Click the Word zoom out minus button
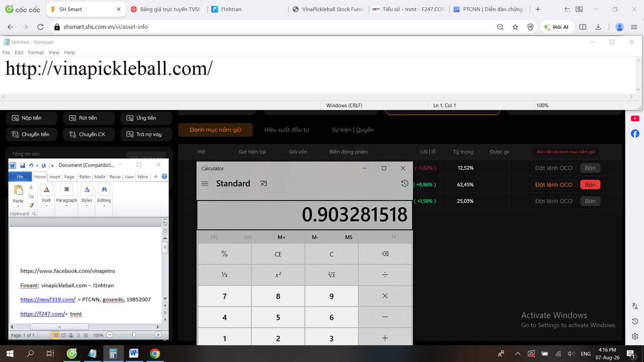The height and width of the screenshot is (362, 644). tap(110, 335)
